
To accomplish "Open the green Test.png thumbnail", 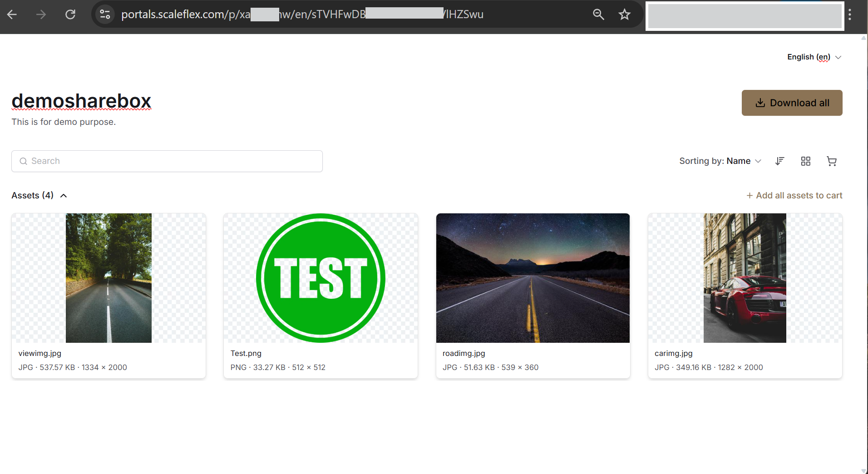I will 321,278.
